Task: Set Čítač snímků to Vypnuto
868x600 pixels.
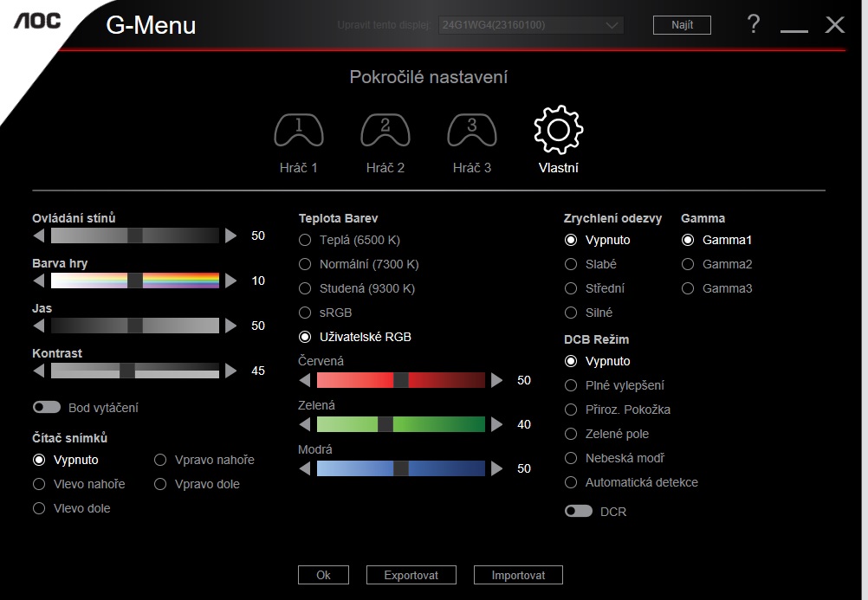Action: [65, 460]
